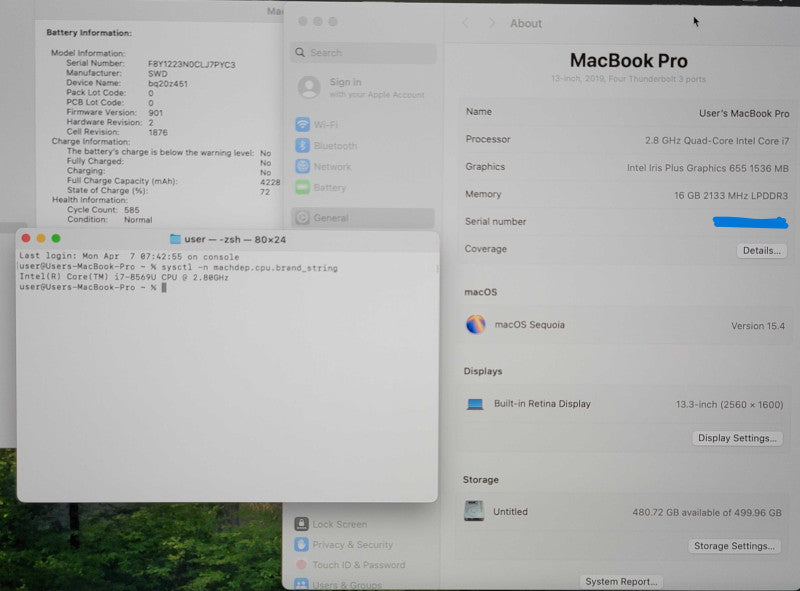The height and width of the screenshot is (591, 800).
Task: Click the MacBook Pro title heading
Action: tap(629, 61)
